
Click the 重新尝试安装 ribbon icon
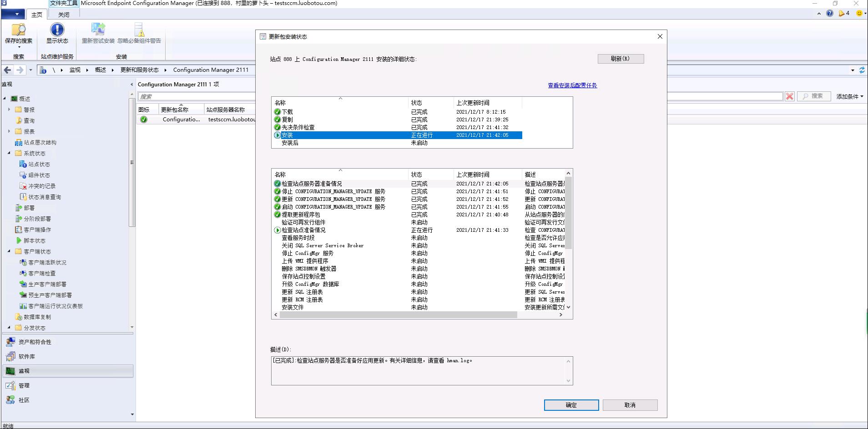[x=98, y=33]
